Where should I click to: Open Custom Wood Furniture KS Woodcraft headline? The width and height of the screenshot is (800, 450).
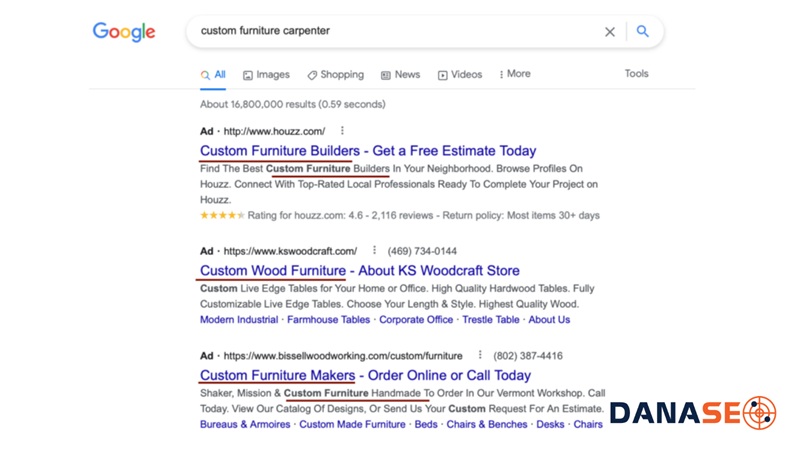pyautogui.click(x=360, y=271)
